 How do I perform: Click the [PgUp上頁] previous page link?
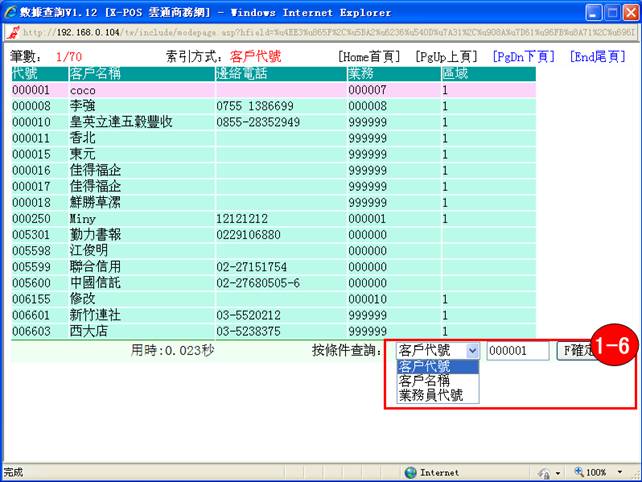448,57
